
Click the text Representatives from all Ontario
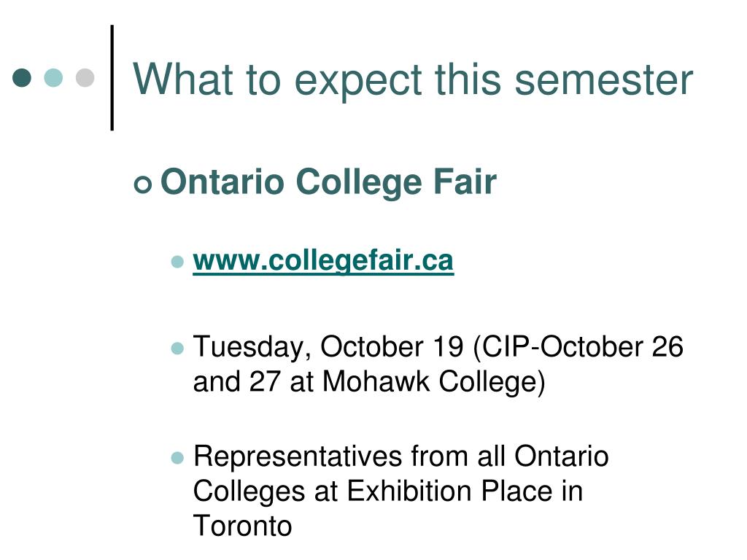pyautogui.click(x=400, y=456)
